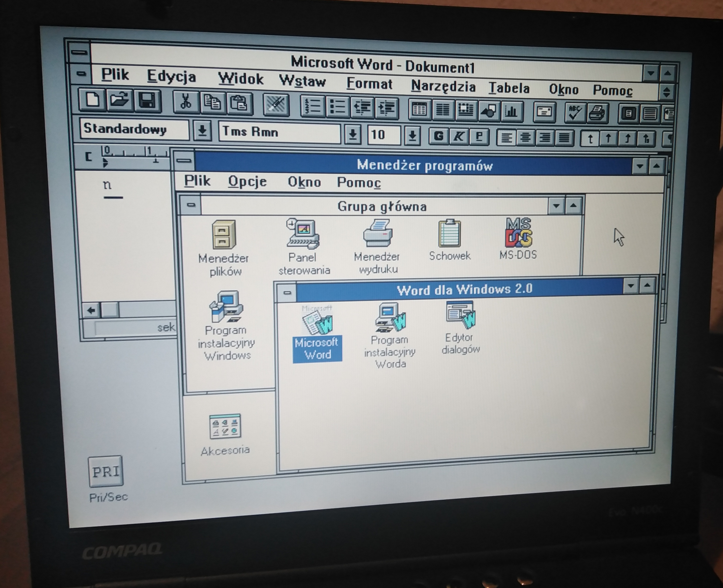Image resolution: width=723 pixels, height=588 pixels.
Task: Insert a table using toolbar icon
Action: click(x=419, y=110)
